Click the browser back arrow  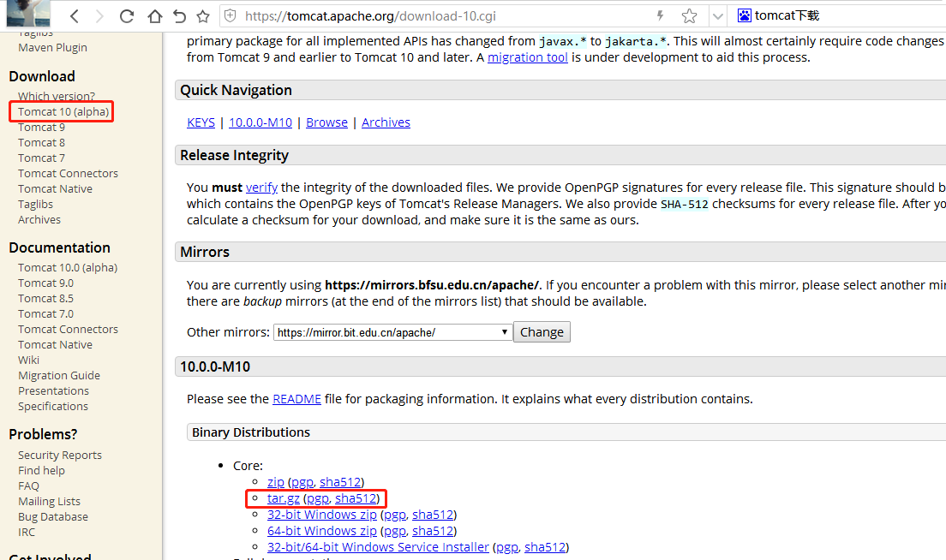pyautogui.click(x=75, y=16)
